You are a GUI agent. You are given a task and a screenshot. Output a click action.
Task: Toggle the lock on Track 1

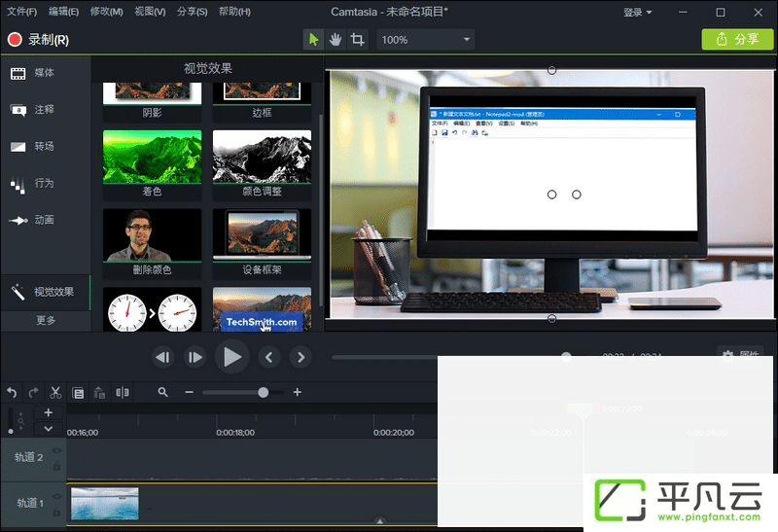click(x=57, y=512)
